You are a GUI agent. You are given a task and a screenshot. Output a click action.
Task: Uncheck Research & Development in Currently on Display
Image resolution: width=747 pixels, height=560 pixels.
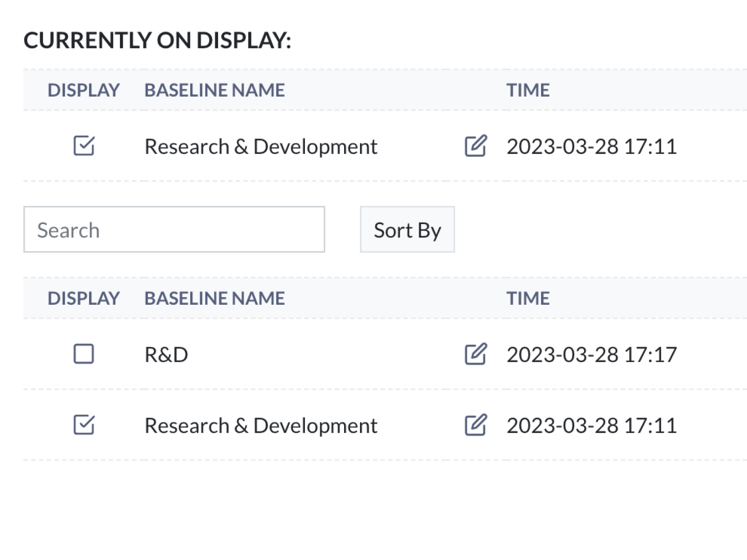84,146
